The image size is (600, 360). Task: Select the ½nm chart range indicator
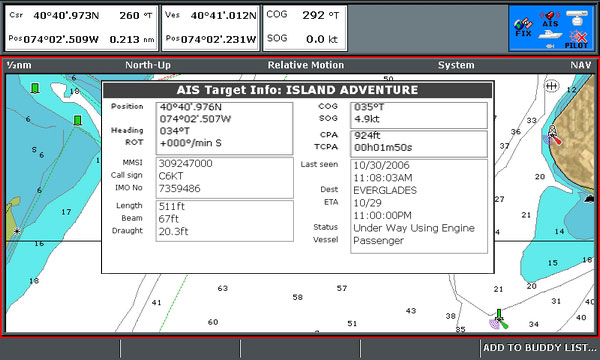point(19,65)
